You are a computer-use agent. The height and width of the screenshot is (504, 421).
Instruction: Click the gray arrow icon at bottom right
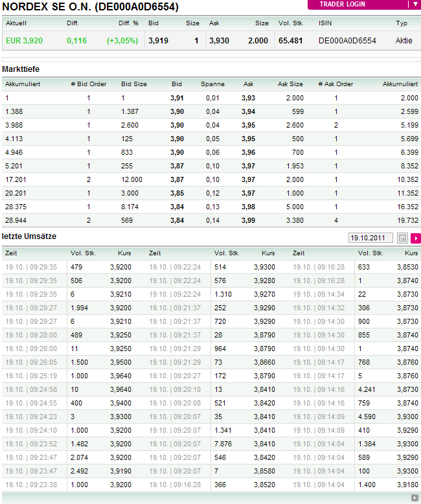pyautogui.click(x=415, y=498)
